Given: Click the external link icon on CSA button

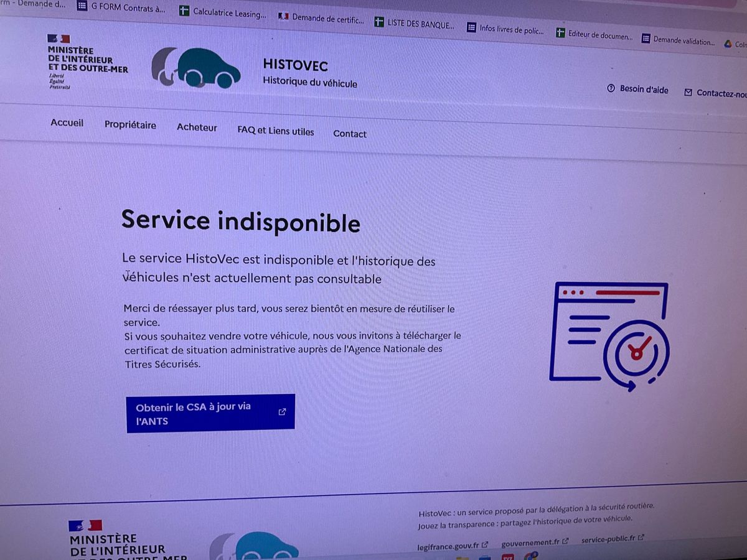Looking at the screenshot, I should click(x=282, y=411).
